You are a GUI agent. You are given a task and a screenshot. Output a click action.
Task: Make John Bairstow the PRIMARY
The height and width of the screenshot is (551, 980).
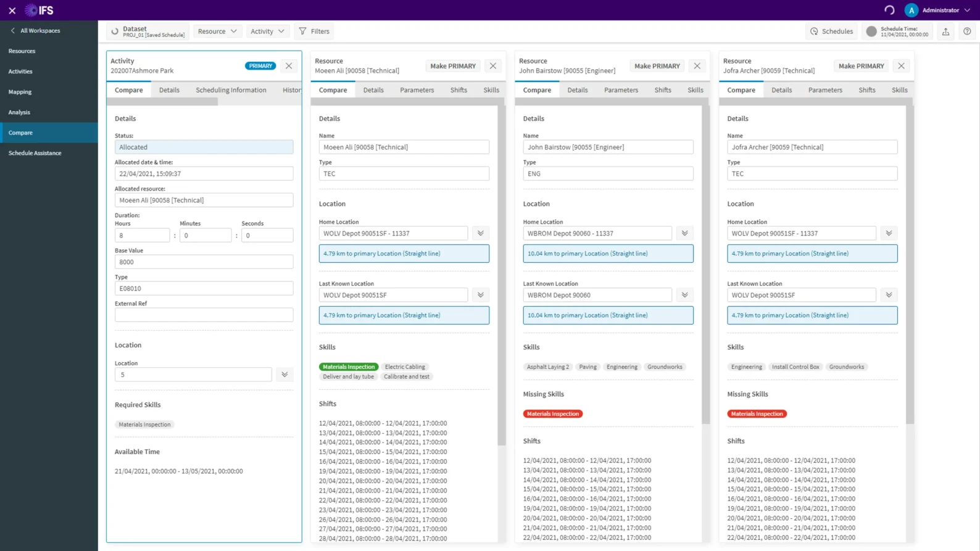[x=657, y=66]
